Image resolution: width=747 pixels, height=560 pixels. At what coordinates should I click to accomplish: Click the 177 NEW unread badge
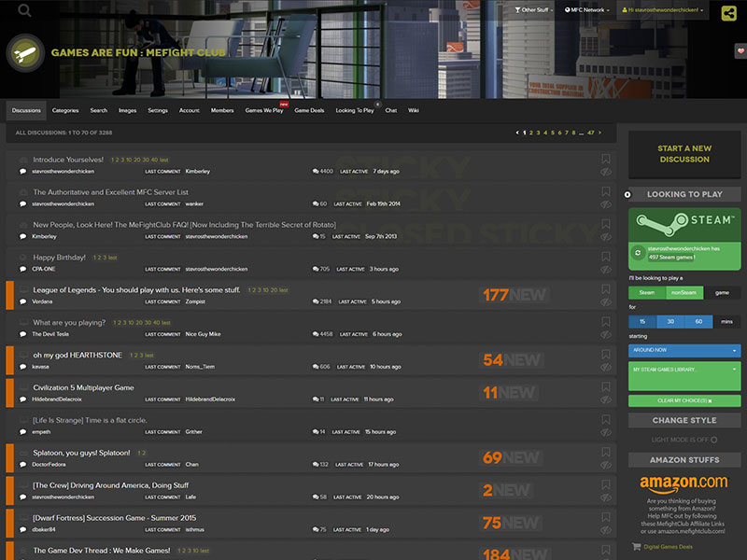[514, 295]
